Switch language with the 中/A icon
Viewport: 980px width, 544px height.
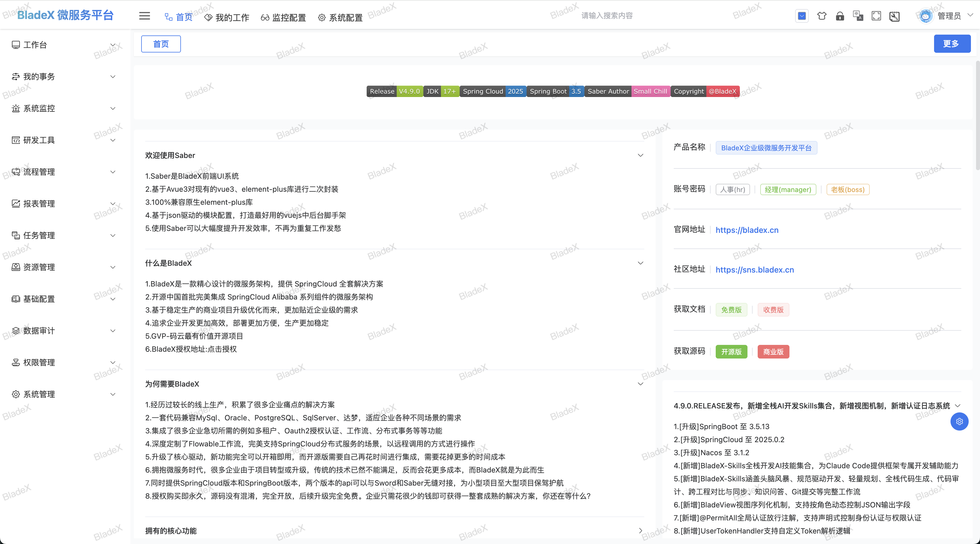click(x=858, y=16)
